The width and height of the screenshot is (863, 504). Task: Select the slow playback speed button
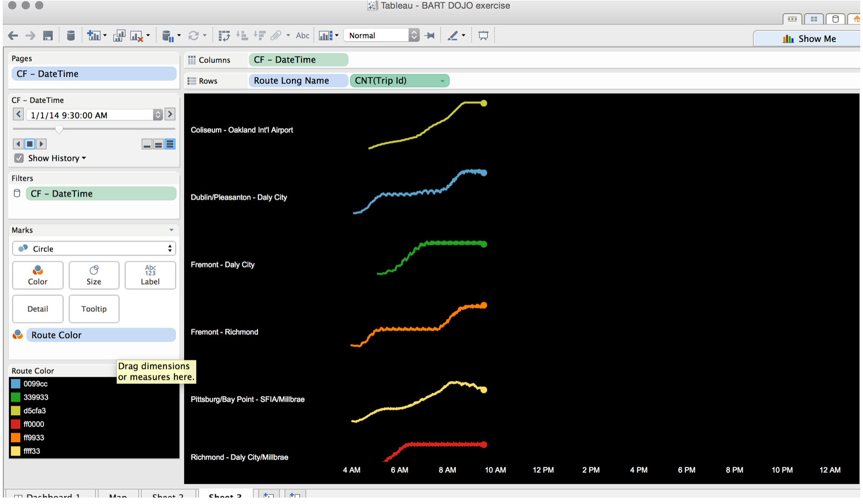(147, 145)
